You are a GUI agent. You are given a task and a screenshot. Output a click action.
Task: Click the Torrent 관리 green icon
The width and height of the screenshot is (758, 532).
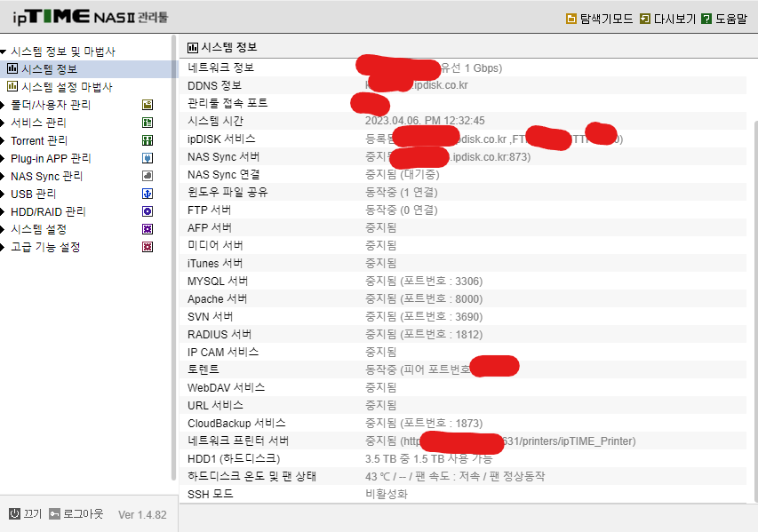click(148, 140)
